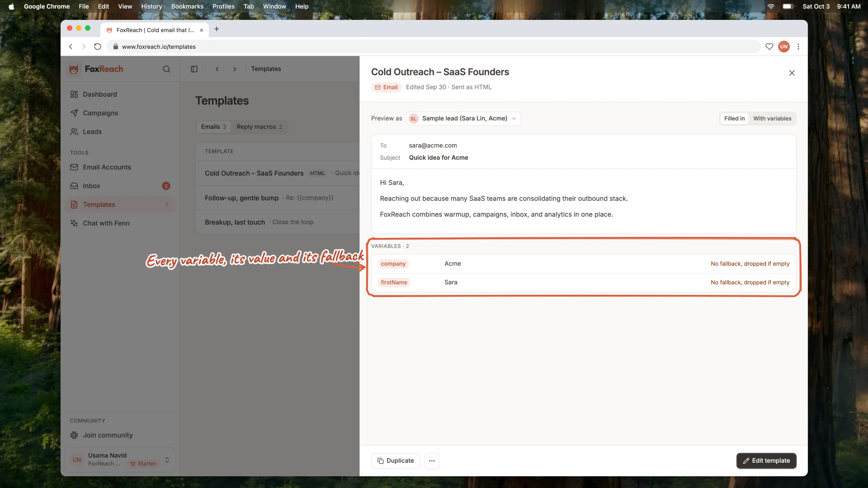
Task: Click the heart bookmark icon in the toolbar
Action: coord(769,46)
